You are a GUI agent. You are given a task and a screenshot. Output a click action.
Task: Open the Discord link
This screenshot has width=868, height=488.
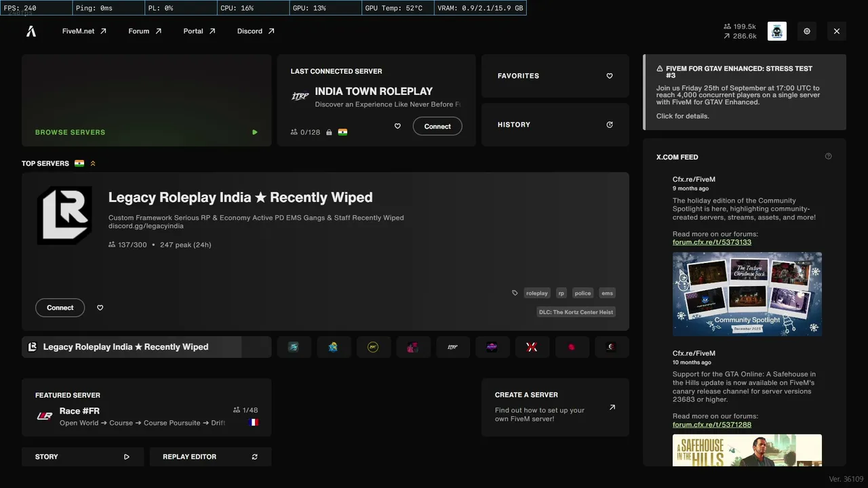pyautogui.click(x=256, y=31)
